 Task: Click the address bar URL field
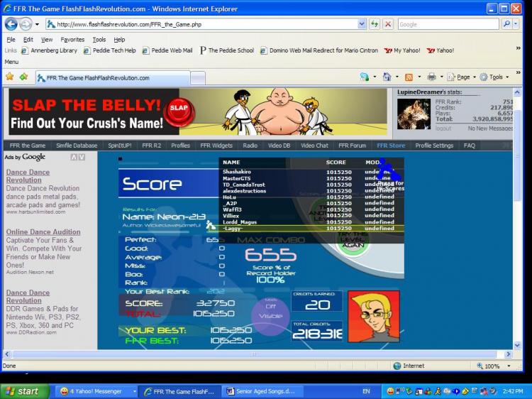tap(202, 24)
